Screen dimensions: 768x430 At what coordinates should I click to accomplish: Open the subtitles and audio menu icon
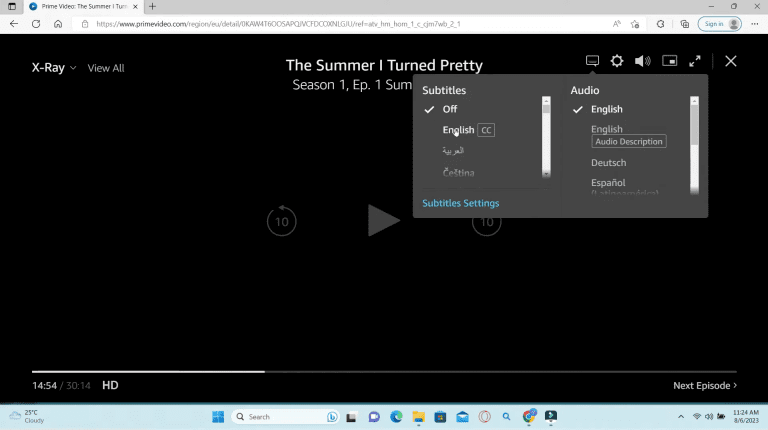pyautogui.click(x=592, y=61)
